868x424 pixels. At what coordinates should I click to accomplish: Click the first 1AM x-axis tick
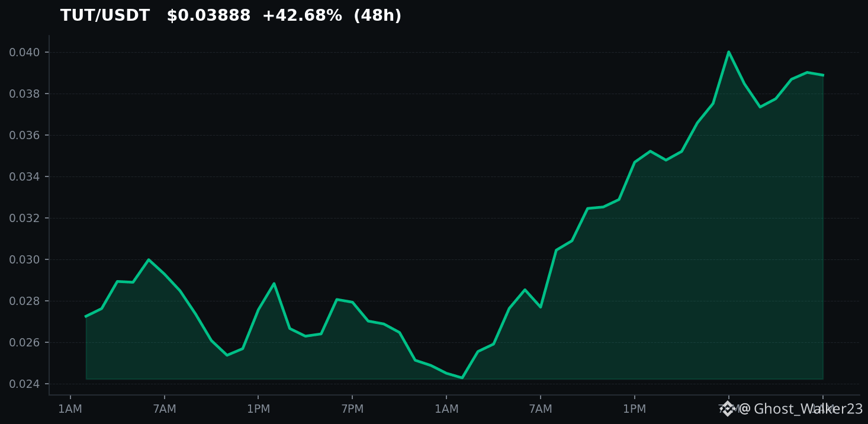[x=70, y=409]
